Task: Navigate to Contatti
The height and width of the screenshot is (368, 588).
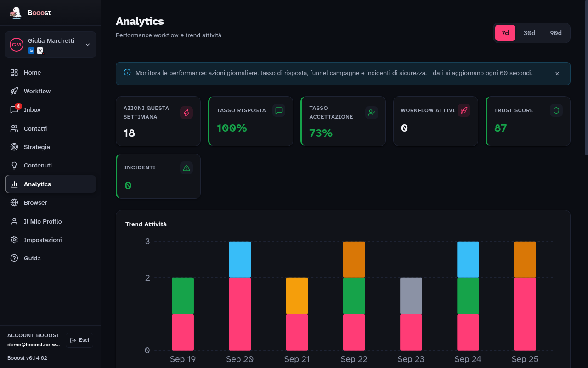Action: pos(50,128)
